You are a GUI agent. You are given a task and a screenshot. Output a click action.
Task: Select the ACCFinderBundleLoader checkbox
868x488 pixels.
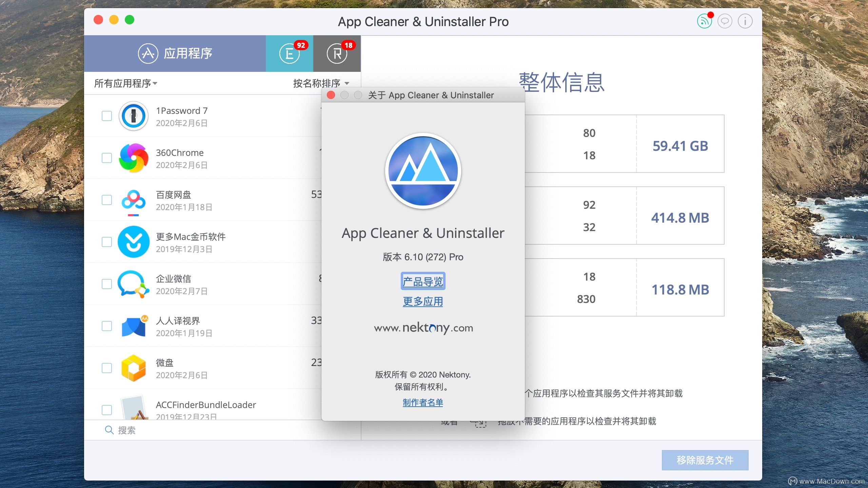click(x=107, y=410)
